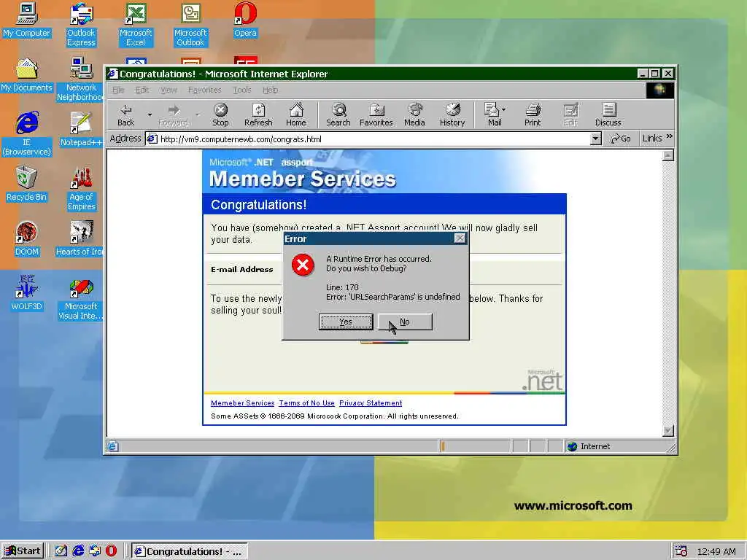The height and width of the screenshot is (560, 747).
Task: Click the Go button
Action: click(x=621, y=139)
